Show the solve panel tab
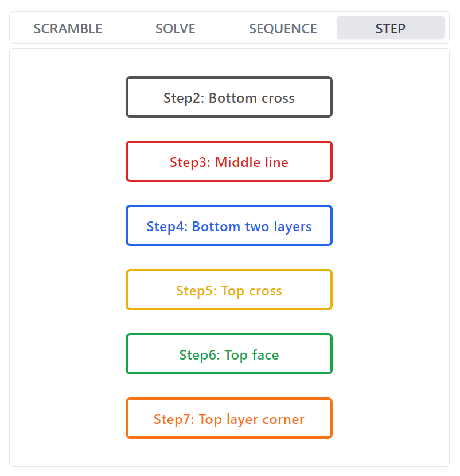This screenshot has width=460, height=476. [x=176, y=28]
